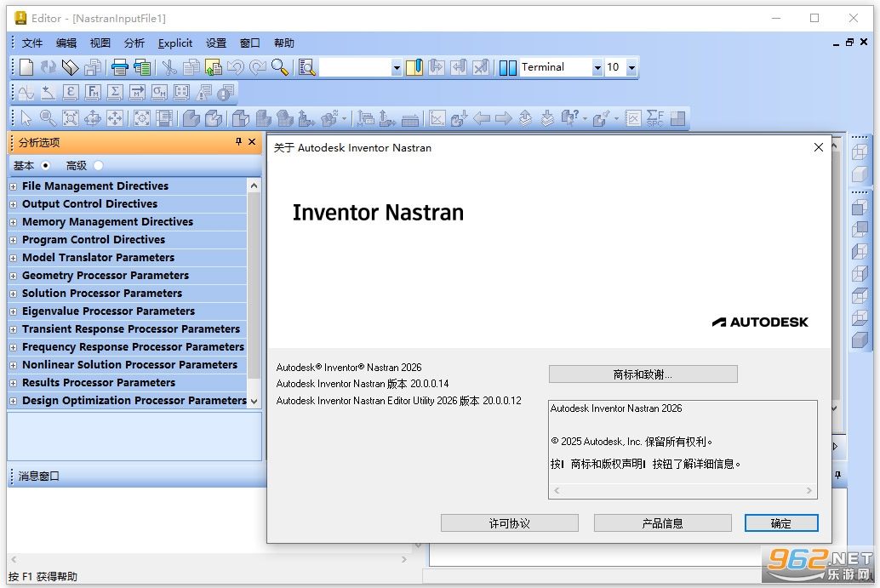This screenshot has width=880, height=588.
Task: Click the solid shaded cube icon at sidebar bottom
Action: (860, 340)
